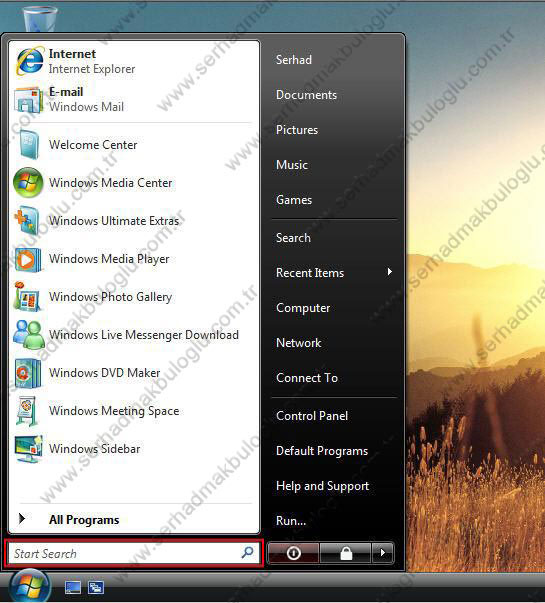Click the Show Desktop taskbar icon
The image size is (545, 603).
tap(73, 587)
